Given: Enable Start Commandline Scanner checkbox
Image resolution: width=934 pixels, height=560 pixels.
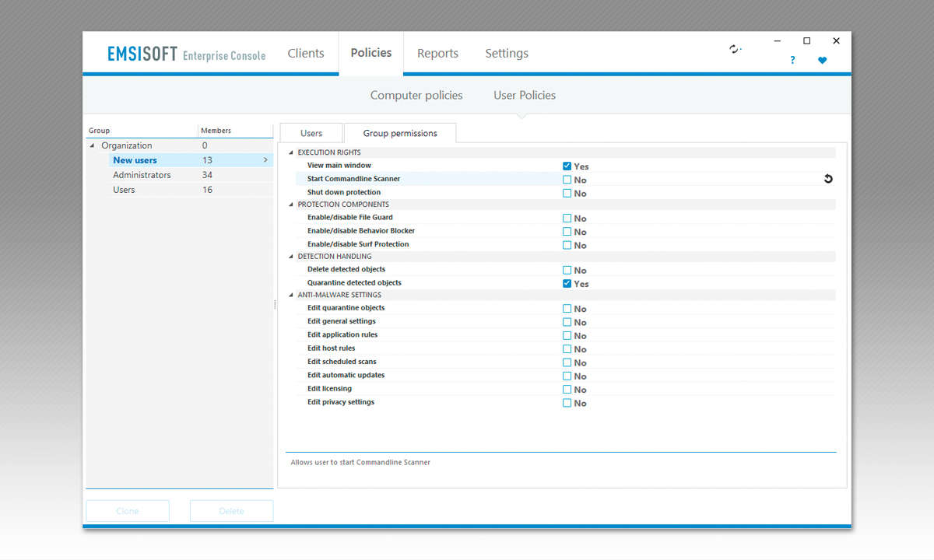Looking at the screenshot, I should [x=567, y=179].
